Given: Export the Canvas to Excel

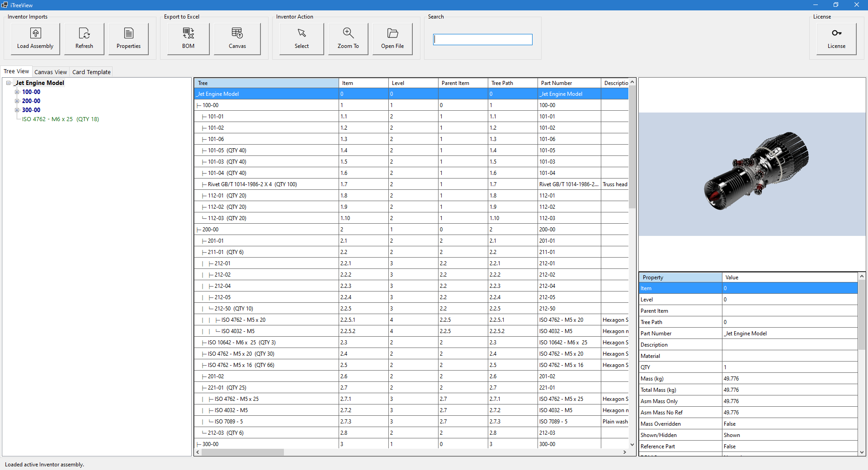Looking at the screenshot, I should pos(237,38).
